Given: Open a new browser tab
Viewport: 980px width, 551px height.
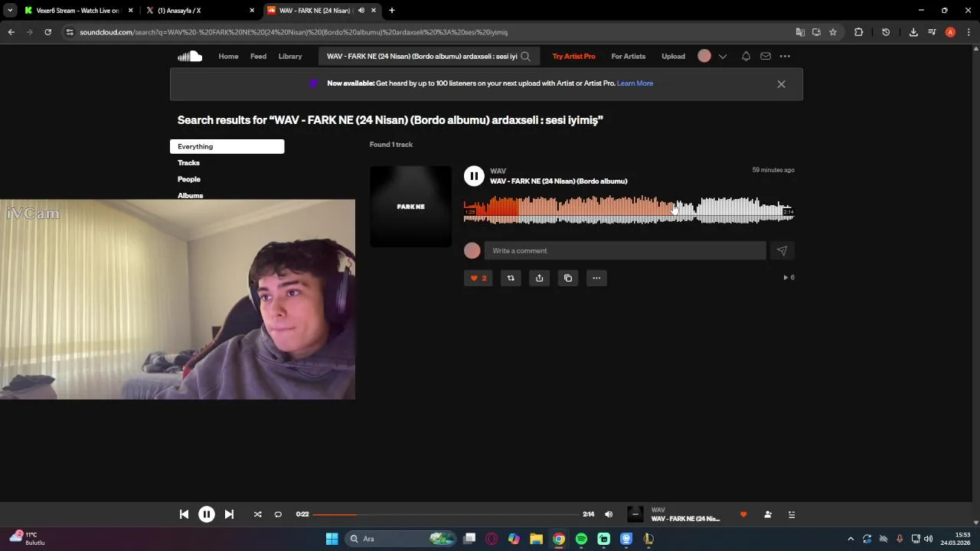Looking at the screenshot, I should point(392,11).
